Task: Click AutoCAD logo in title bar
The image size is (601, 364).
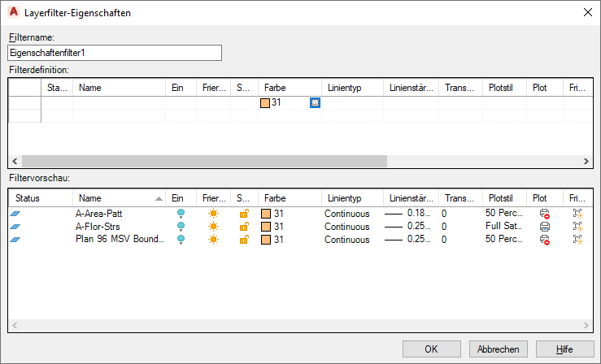Action: [x=14, y=12]
